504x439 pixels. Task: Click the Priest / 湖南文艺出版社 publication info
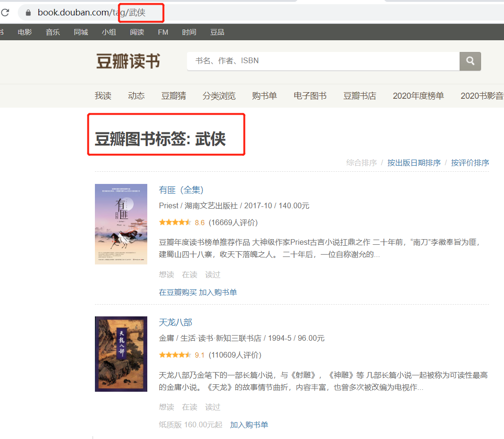[234, 205]
